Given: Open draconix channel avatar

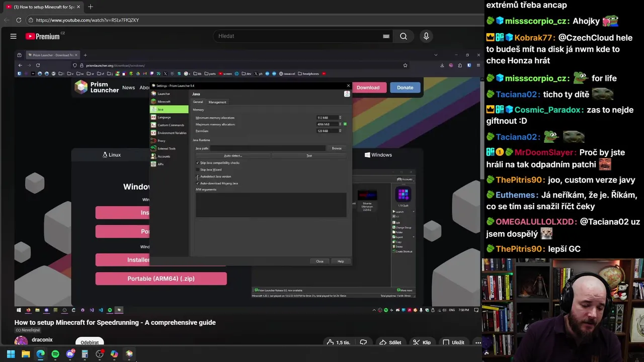Looking at the screenshot, I should coord(21,342).
